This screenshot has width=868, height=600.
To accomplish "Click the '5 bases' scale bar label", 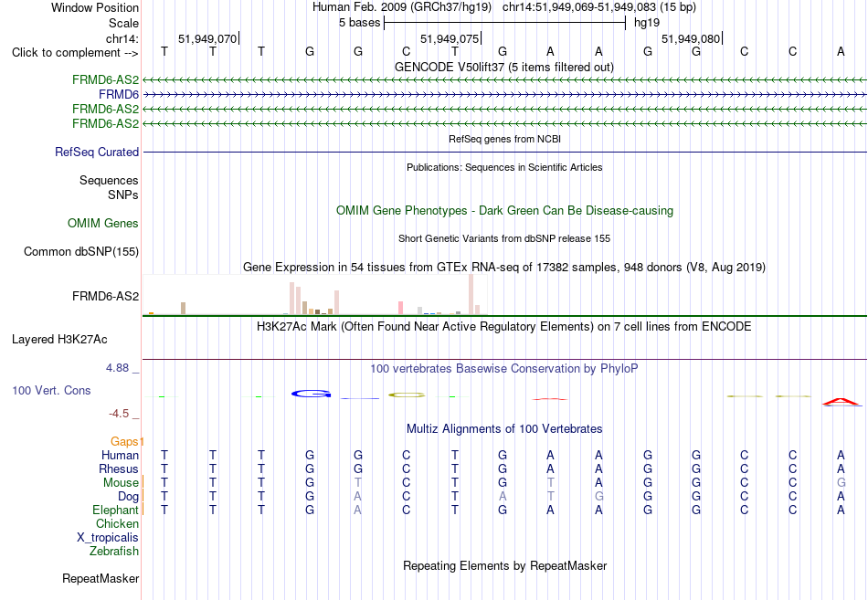I will (360, 23).
